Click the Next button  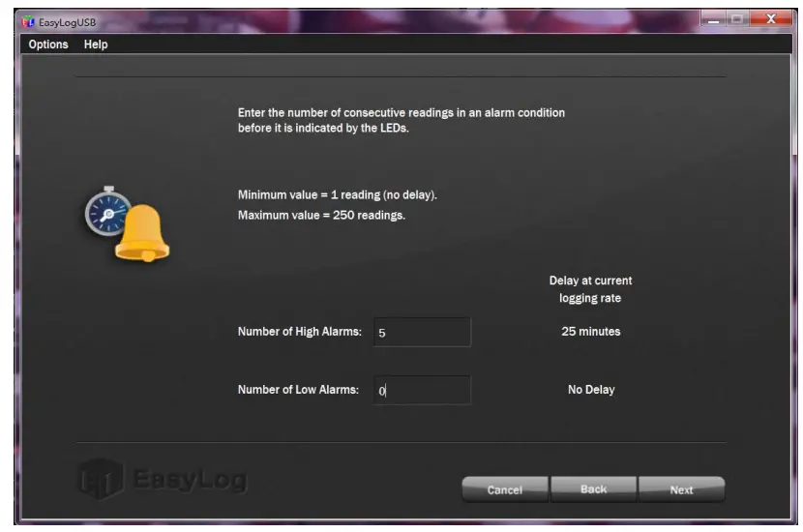pos(682,489)
